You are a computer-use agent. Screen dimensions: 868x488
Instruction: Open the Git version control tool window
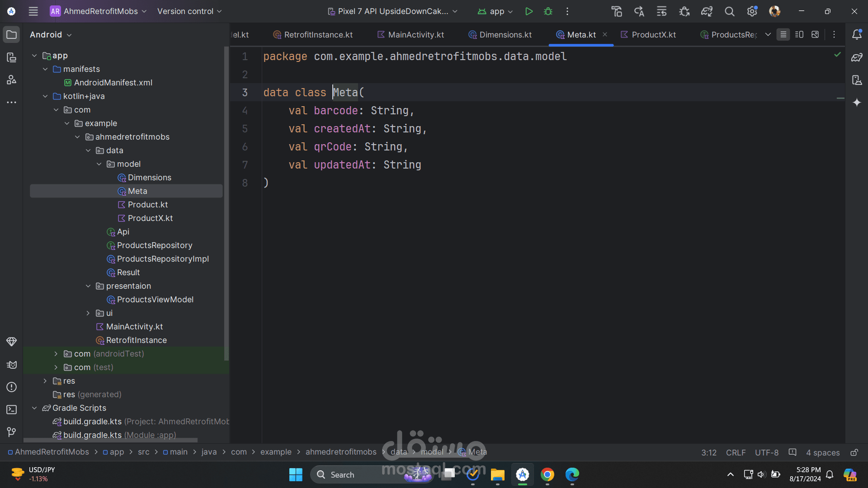(x=12, y=432)
